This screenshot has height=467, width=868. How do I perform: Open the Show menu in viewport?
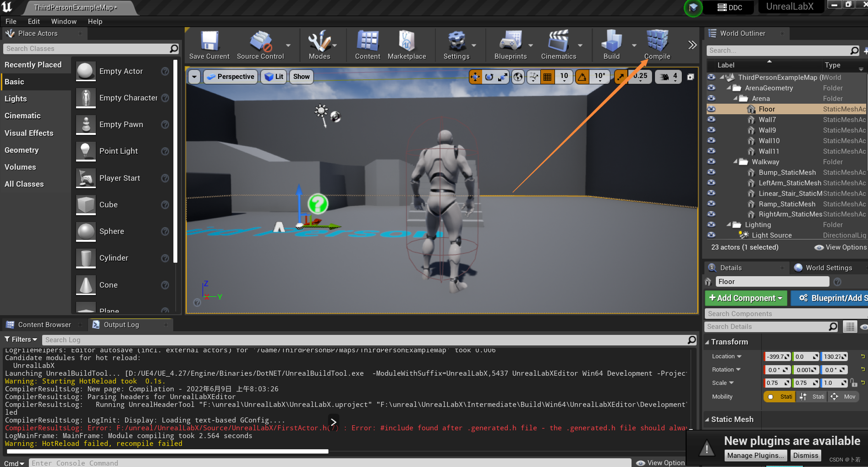(x=302, y=77)
